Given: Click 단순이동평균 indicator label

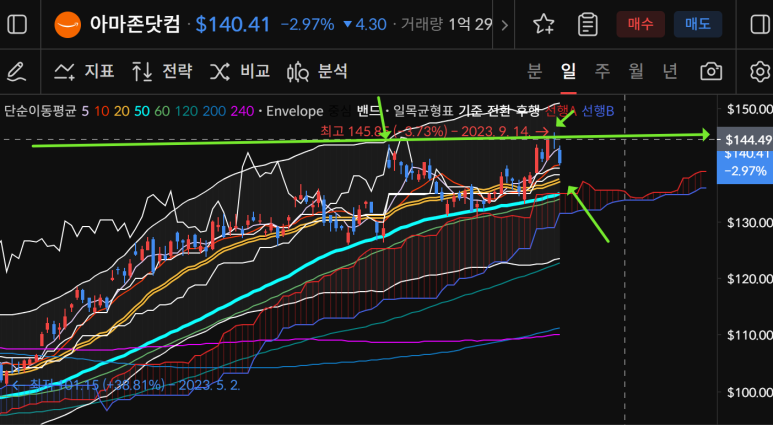Looking at the screenshot, I should point(41,111).
